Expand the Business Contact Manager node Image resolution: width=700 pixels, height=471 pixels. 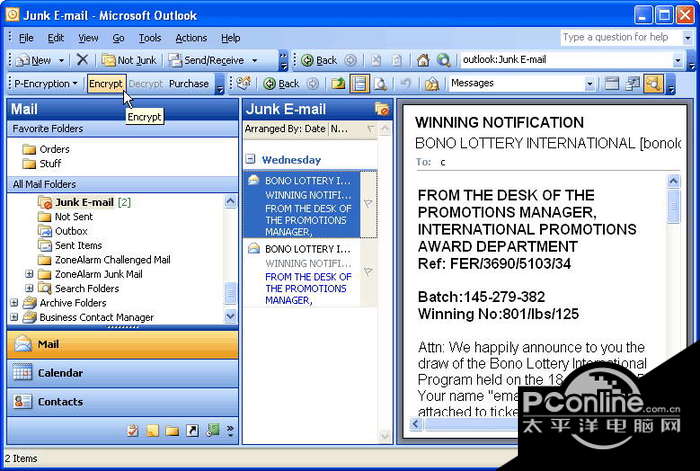14,317
